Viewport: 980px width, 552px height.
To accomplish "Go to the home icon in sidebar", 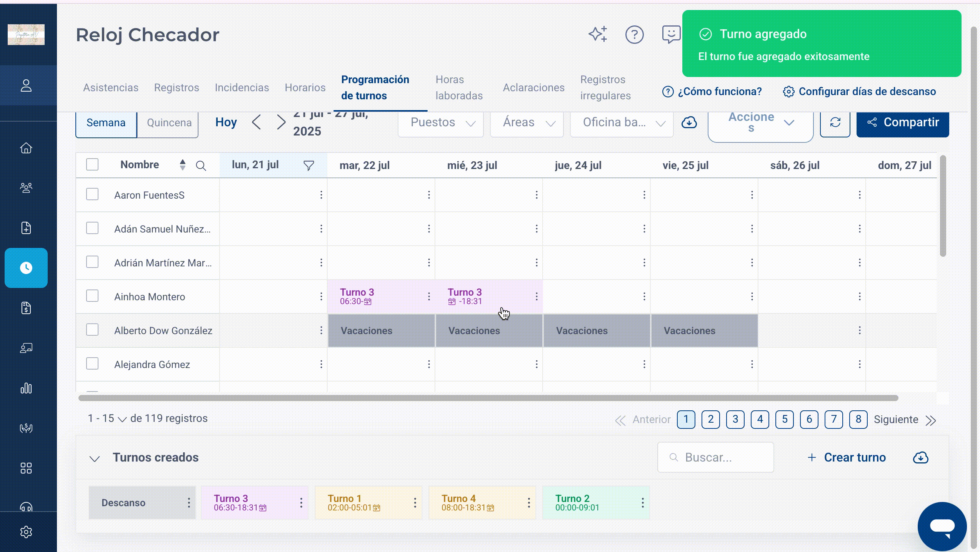I will [26, 148].
